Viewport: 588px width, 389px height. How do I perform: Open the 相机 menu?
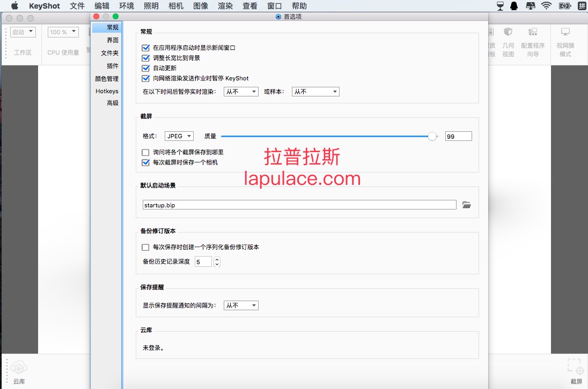pyautogui.click(x=176, y=6)
